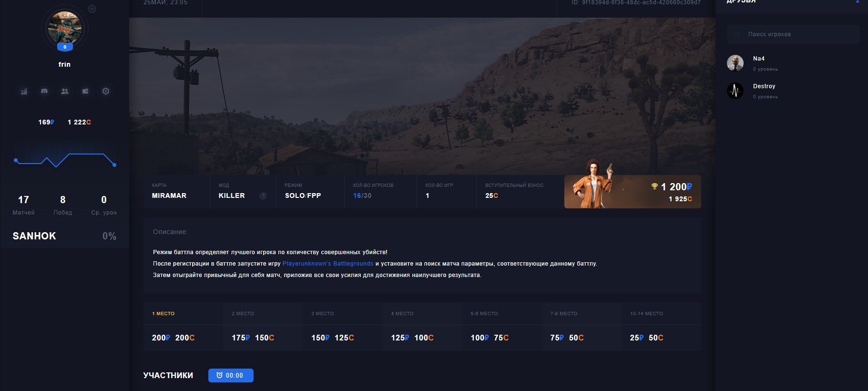Click the 17 Матчей stat
The width and height of the screenshot is (868, 391).
point(23,205)
